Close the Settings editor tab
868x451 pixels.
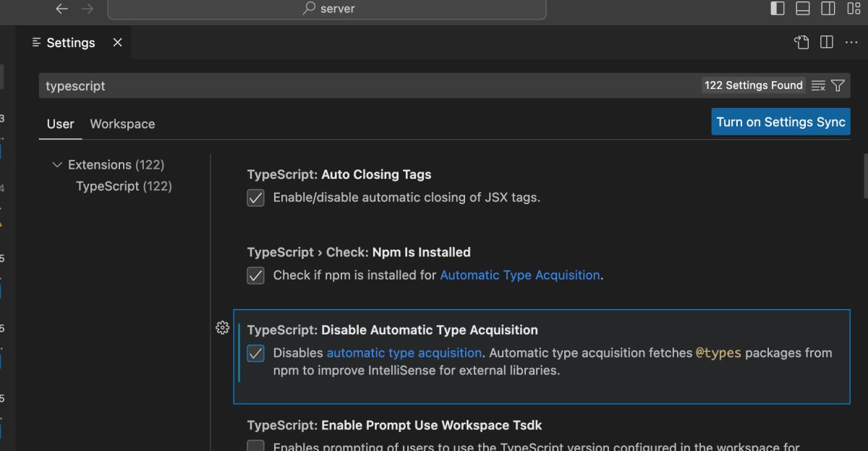[x=118, y=43]
